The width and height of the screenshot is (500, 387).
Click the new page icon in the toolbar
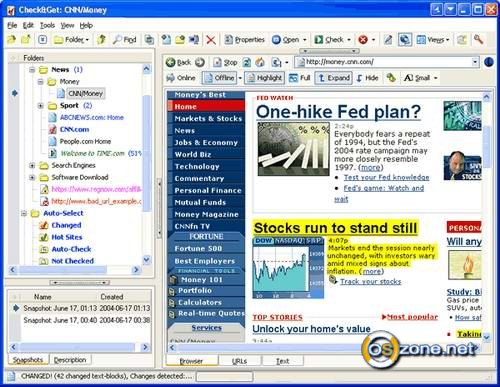coord(166,40)
